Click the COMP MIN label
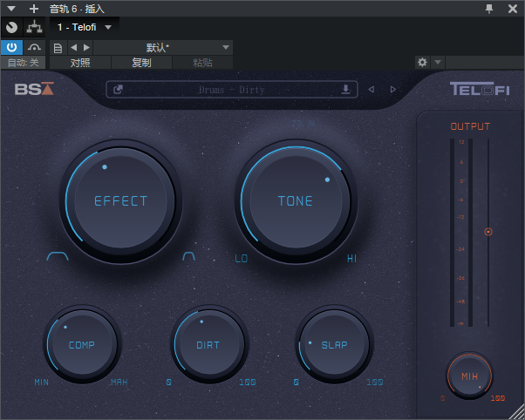Screen dimensions: 525x420 click(42, 383)
